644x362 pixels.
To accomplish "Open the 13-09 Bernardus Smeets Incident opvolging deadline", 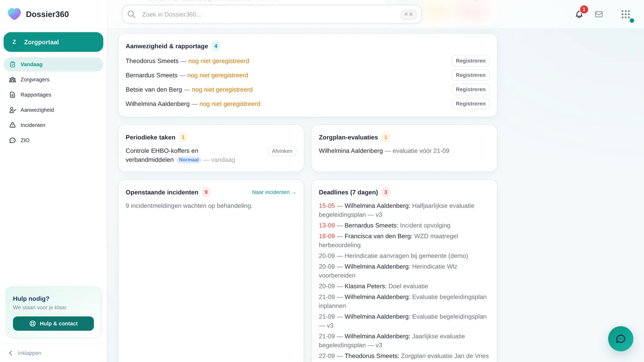I will coord(385,225).
